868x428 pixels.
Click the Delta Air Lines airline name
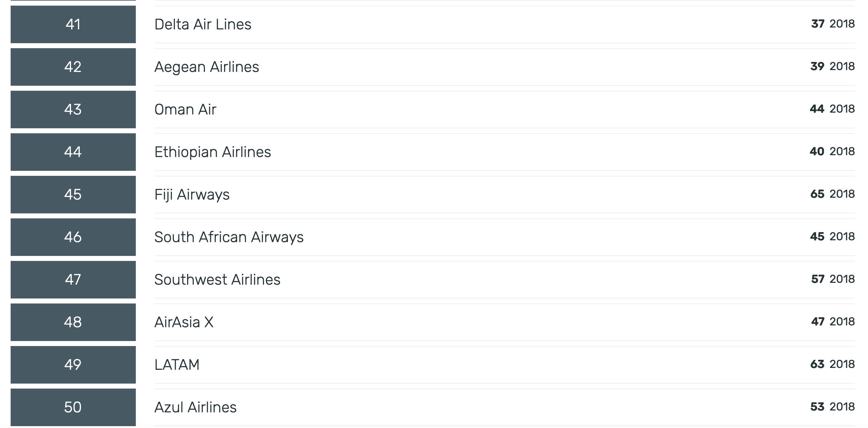[203, 24]
